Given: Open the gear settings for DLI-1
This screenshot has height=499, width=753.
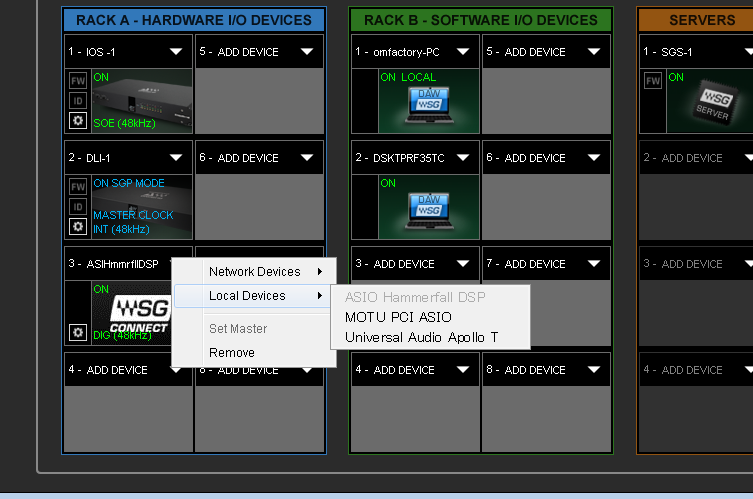Looking at the screenshot, I should (x=78, y=227).
